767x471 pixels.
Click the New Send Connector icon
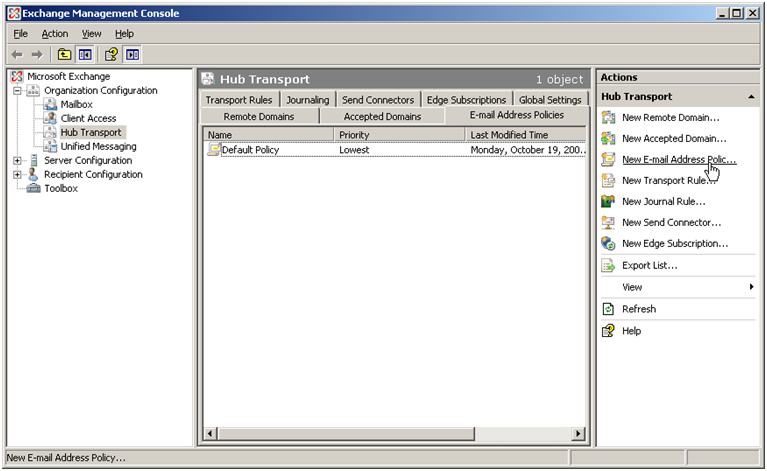coord(608,222)
